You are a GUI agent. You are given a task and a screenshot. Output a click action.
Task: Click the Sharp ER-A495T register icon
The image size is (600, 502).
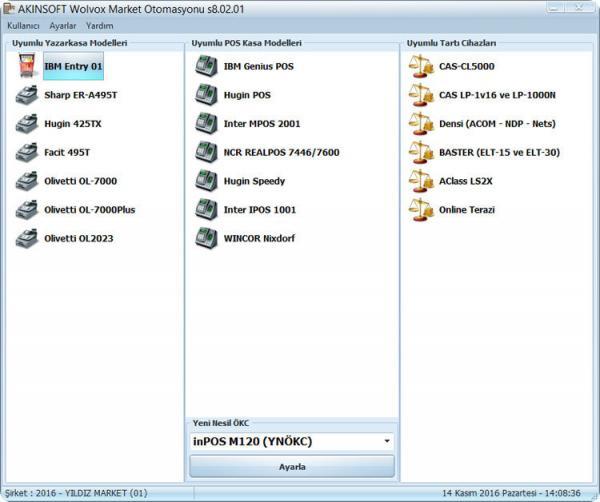click(x=27, y=95)
